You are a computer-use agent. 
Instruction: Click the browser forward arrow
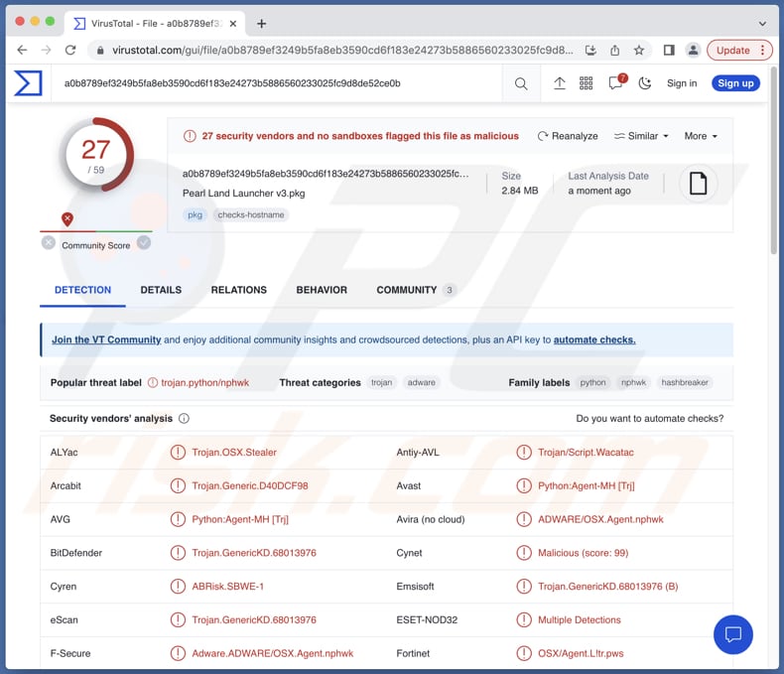[46, 50]
